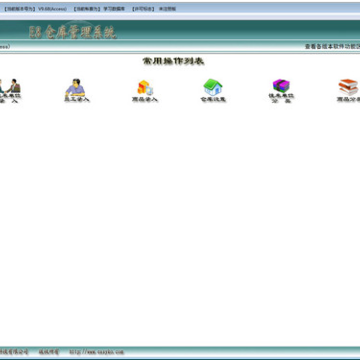
Task: Open the 查看各版本软件功能区别 link
Action: [332, 47]
